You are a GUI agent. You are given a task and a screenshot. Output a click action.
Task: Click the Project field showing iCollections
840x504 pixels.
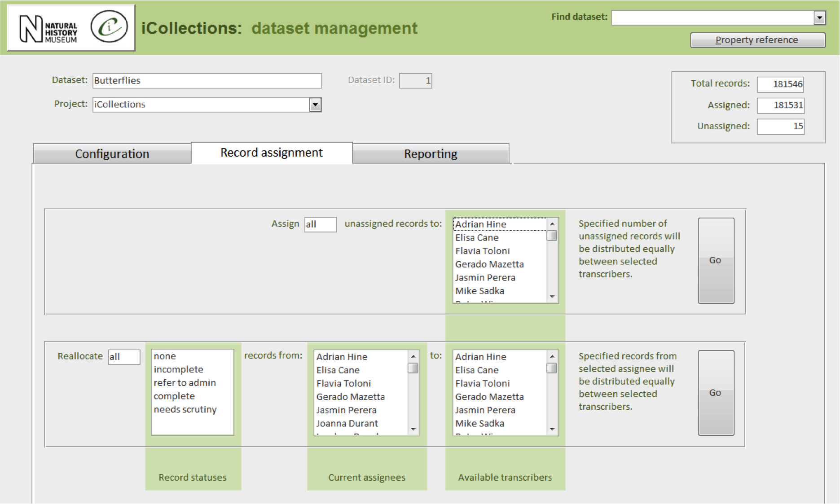point(201,105)
